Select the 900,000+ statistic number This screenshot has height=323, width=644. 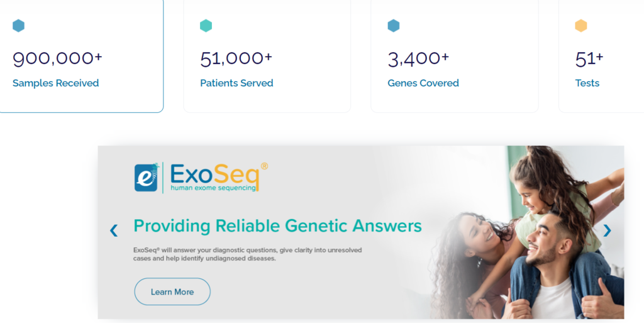pos(57,59)
